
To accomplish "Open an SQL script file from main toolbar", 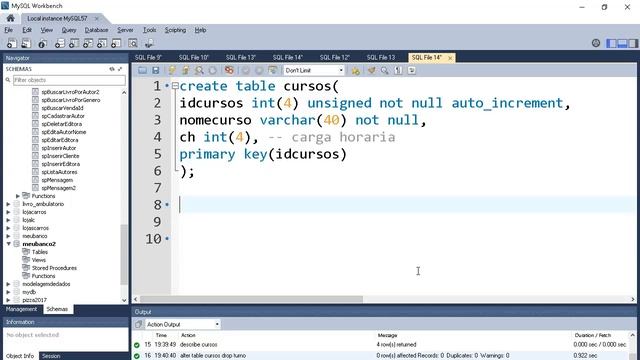I will click(26, 43).
